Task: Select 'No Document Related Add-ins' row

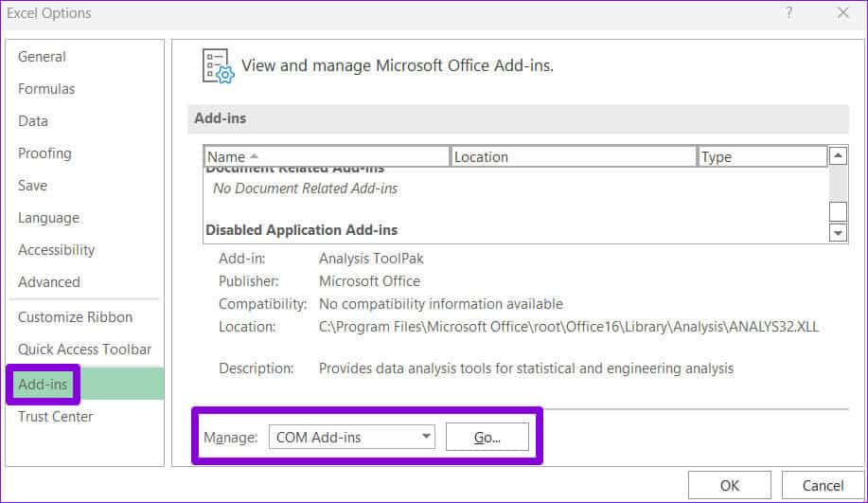Action: click(305, 189)
